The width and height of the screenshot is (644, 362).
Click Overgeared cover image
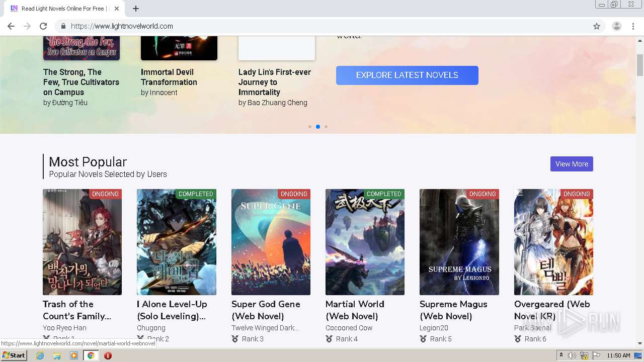click(x=553, y=242)
